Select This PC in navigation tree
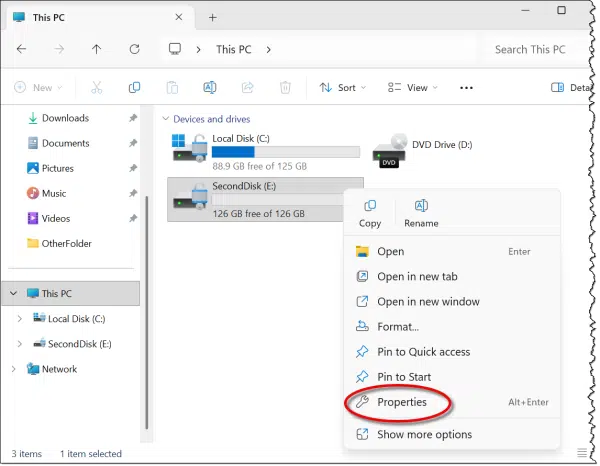600x466 pixels. pos(71,293)
